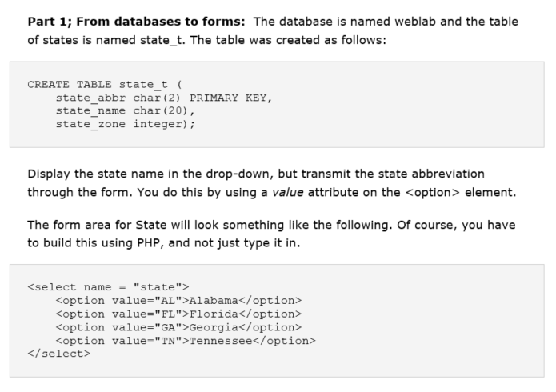The height and width of the screenshot is (392, 556).
Task: Click the Alabama option code line
Action: [x=178, y=301]
